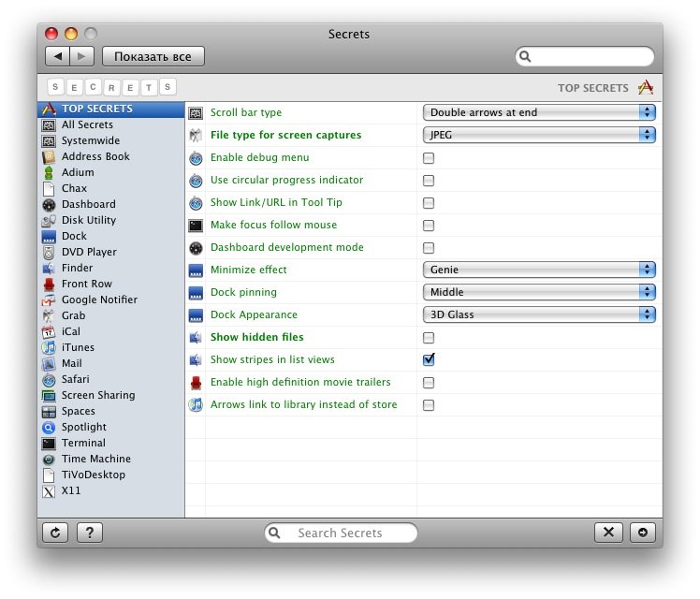
Task: Click the refresh icon button at bottom left
Action: (x=55, y=532)
